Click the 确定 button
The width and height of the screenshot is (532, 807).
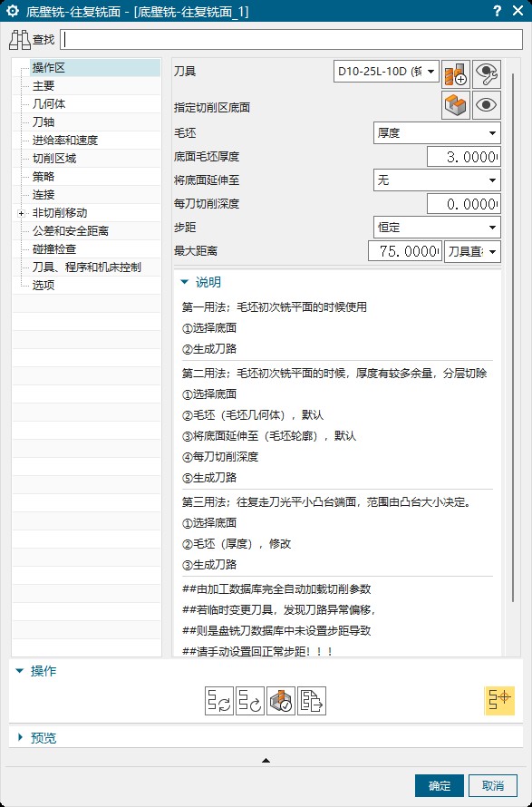tap(440, 786)
